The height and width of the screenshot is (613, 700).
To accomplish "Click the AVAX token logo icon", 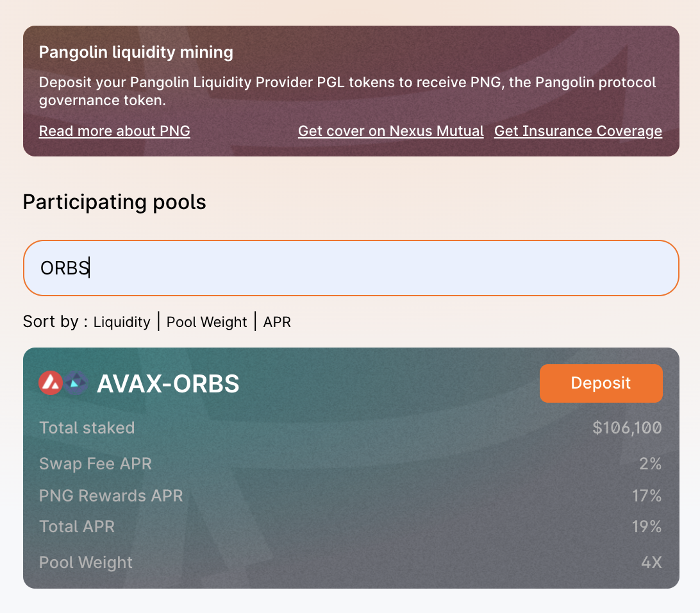I will 51,383.
